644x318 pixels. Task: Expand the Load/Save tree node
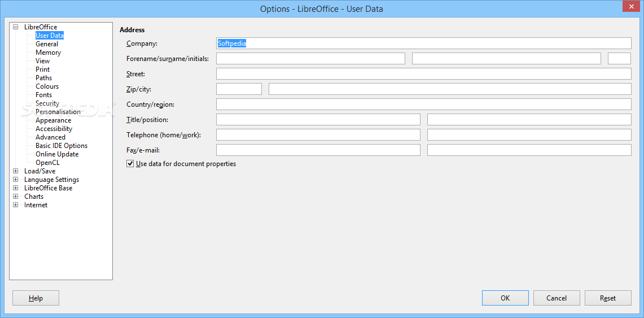point(16,171)
